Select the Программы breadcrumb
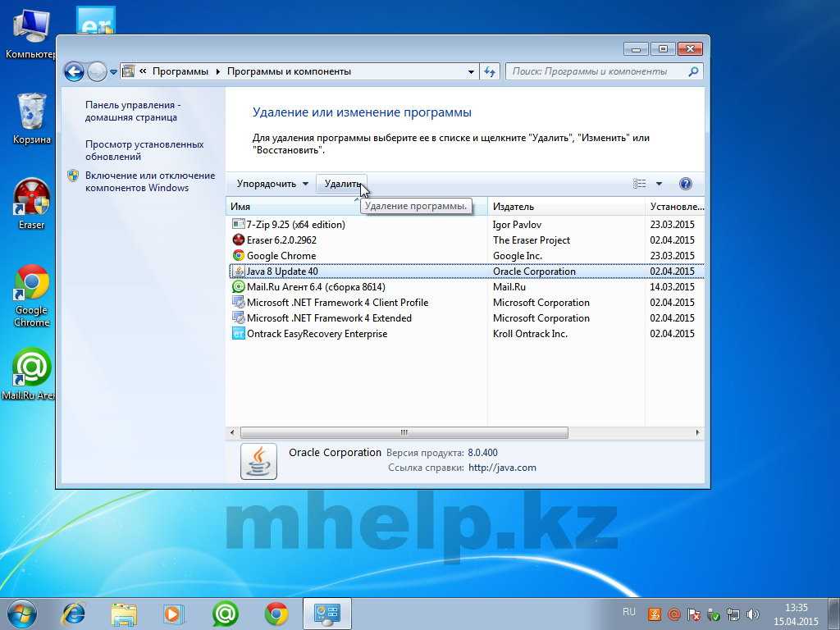This screenshot has width=840, height=630. (x=180, y=71)
